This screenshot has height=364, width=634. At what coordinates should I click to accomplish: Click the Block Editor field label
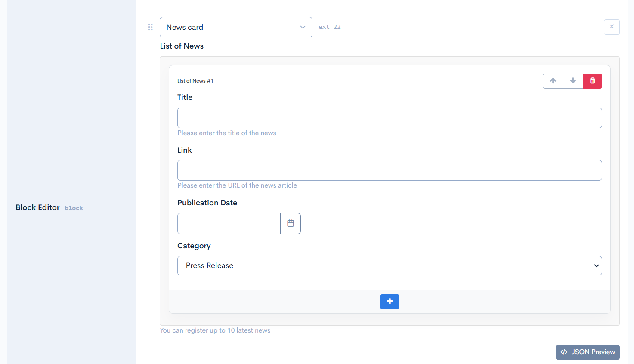coord(38,207)
